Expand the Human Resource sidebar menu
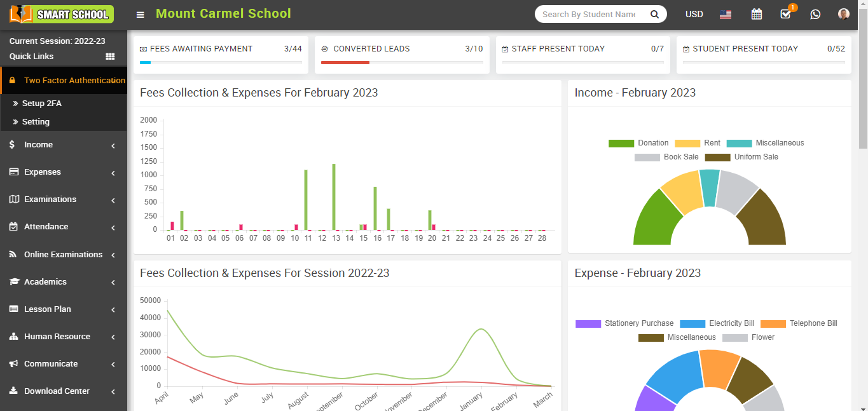Image resolution: width=868 pixels, height=411 pixels. 63,337
